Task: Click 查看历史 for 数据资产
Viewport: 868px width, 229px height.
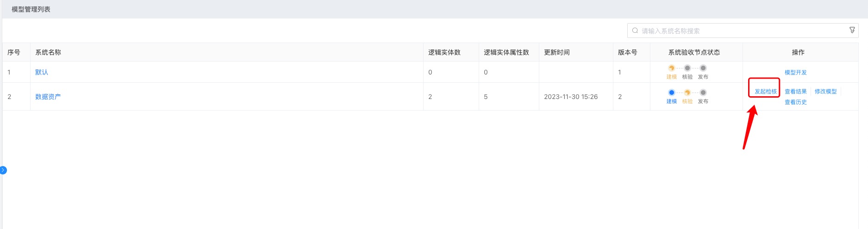Action: click(x=796, y=102)
